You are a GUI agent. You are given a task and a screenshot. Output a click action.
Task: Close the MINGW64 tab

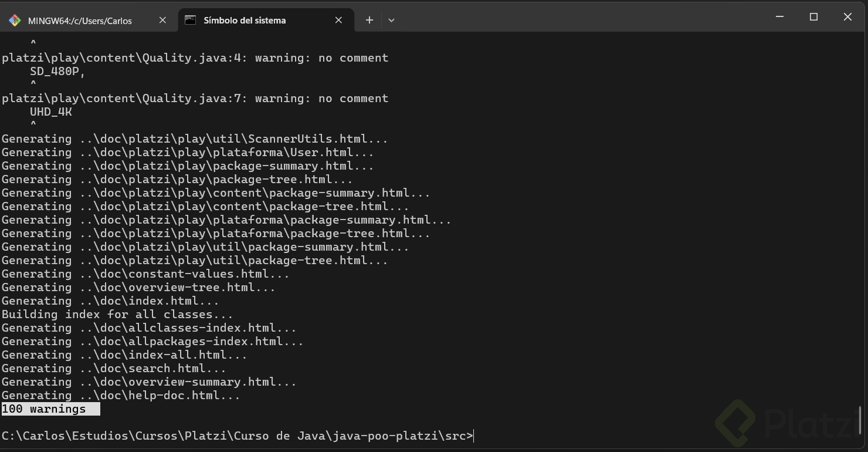pos(162,20)
